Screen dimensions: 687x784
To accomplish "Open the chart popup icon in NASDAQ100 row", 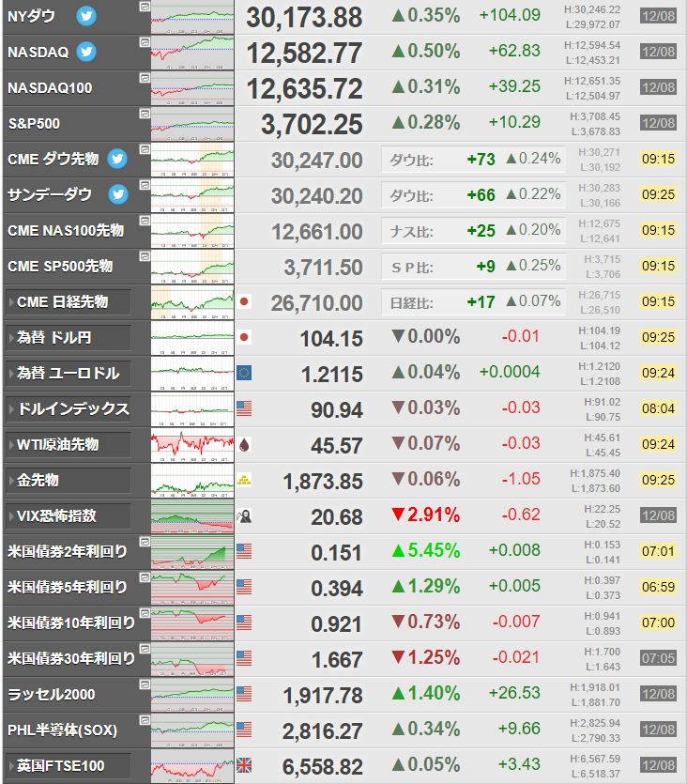I will (x=145, y=78).
